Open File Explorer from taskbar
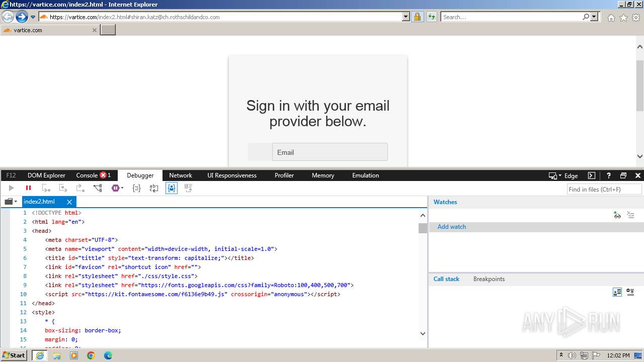This screenshot has height=362, width=644. tap(57, 355)
